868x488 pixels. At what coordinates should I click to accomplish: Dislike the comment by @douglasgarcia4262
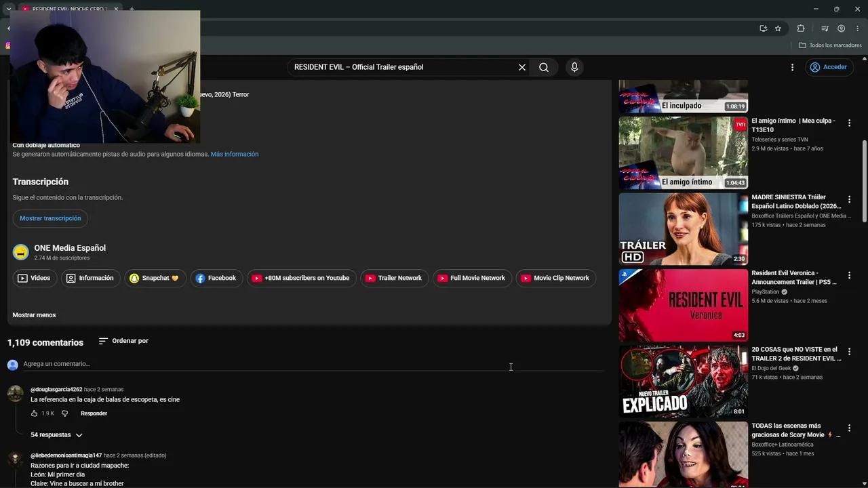(x=65, y=413)
